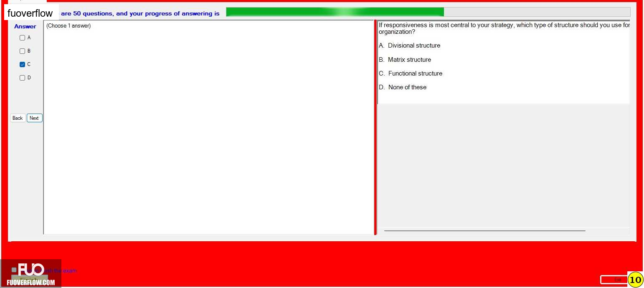
Task: Click the question text about responsiveness
Action: [x=504, y=28]
